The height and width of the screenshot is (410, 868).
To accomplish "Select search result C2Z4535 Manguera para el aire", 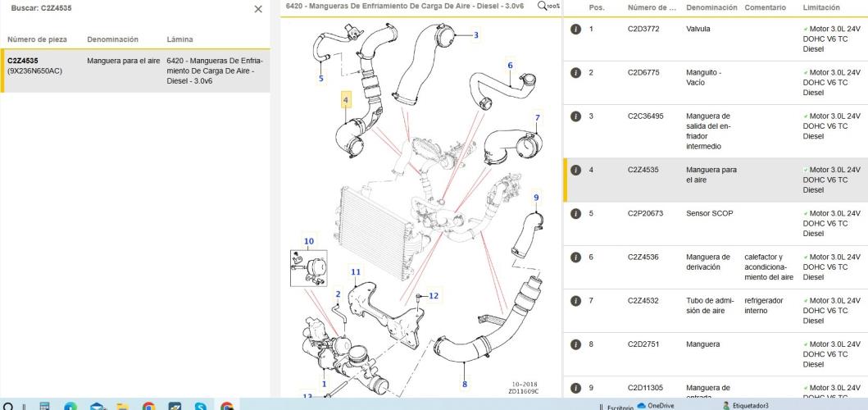I will pyautogui.click(x=135, y=71).
